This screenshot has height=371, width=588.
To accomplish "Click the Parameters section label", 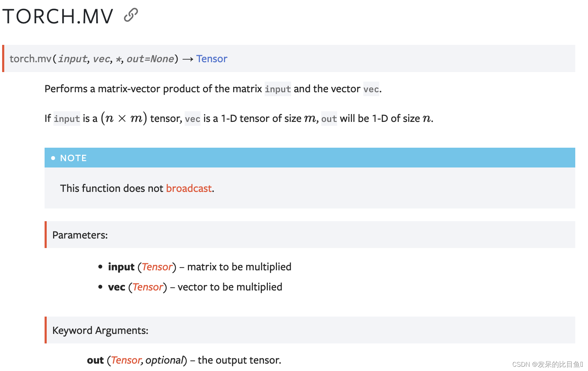I will (x=80, y=235).
